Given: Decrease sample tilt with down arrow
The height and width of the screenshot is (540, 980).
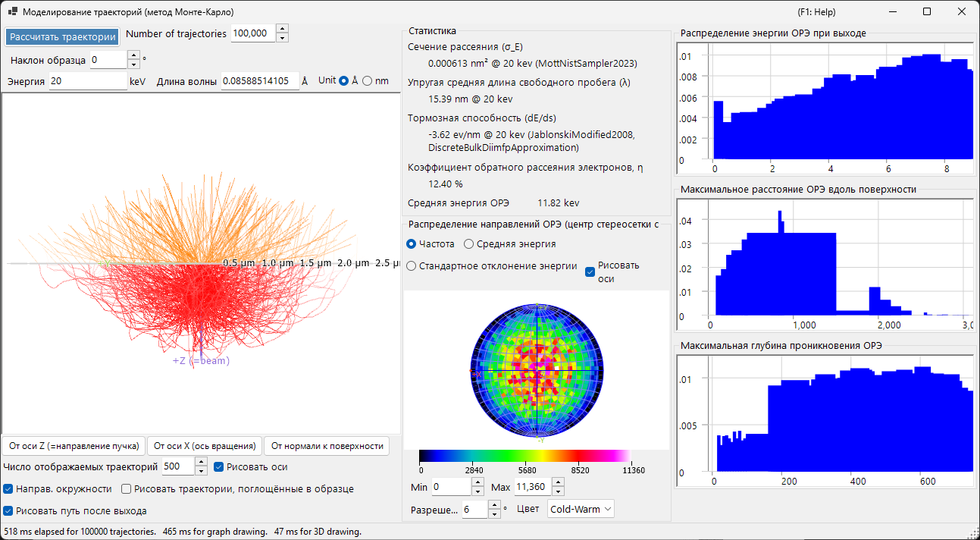Looking at the screenshot, I should (133, 64).
